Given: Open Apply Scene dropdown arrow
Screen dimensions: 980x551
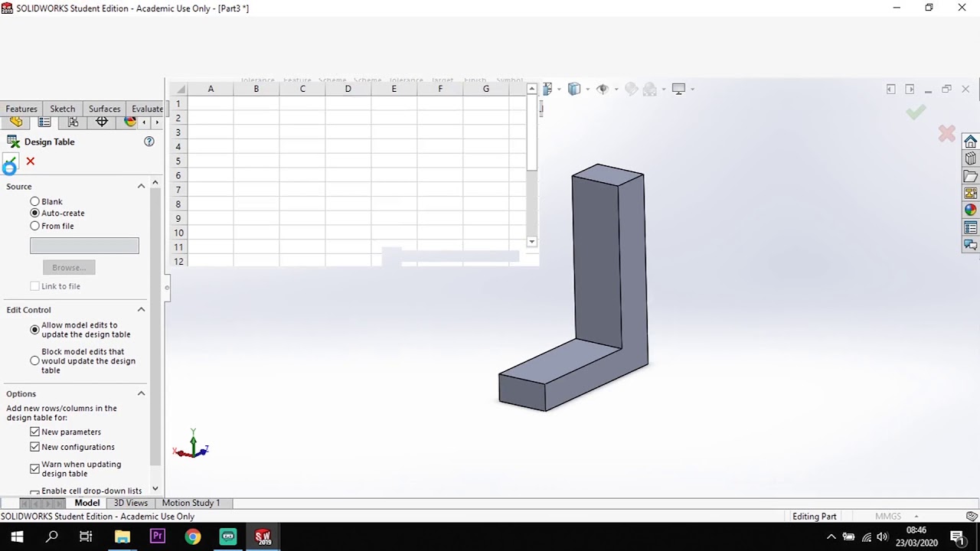Looking at the screenshot, I should pyautogui.click(x=663, y=90).
